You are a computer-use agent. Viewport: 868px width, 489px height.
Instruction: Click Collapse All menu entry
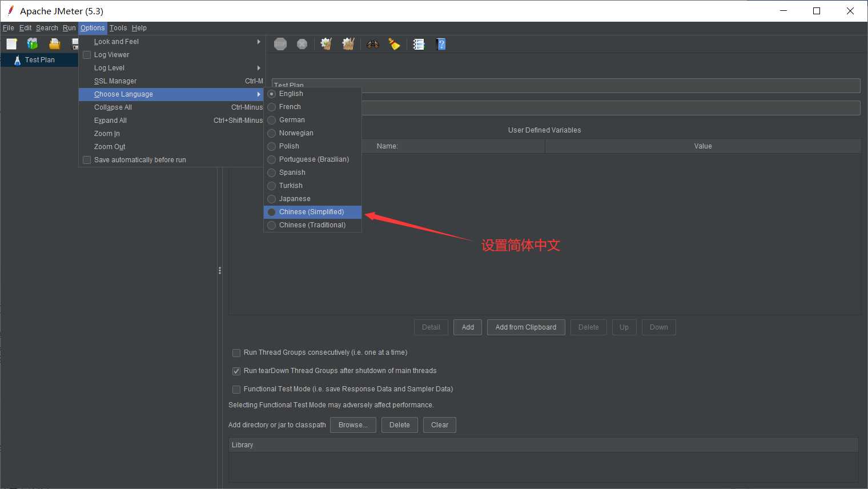171,107
